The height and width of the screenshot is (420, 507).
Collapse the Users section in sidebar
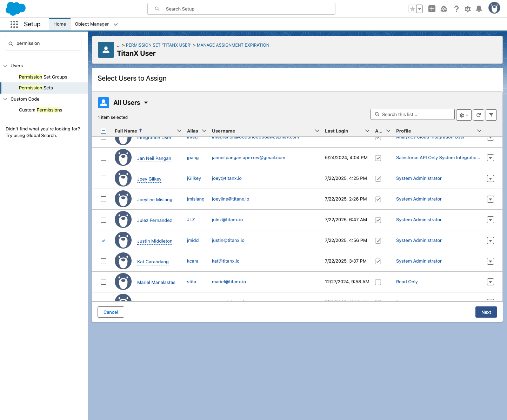(x=5, y=66)
